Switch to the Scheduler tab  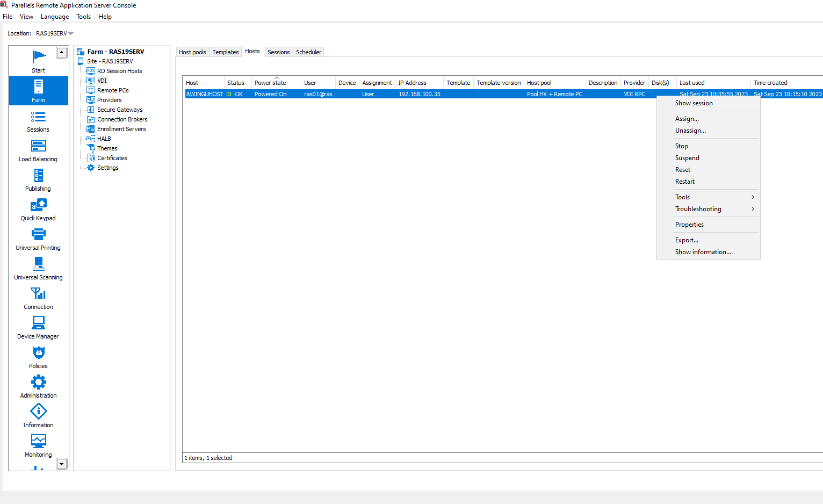308,52
